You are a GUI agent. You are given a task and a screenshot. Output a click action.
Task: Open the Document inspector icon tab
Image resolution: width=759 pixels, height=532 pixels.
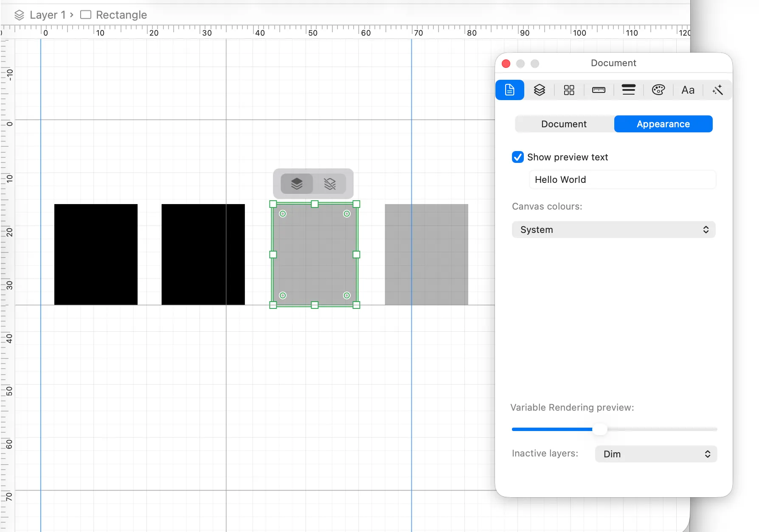pyautogui.click(x=510, y=90)
